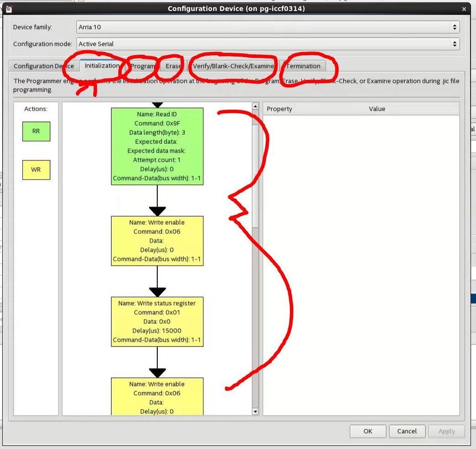Screen dimensions: 476x449
Task: Click the flowchart scroll up arrow
Action: click(x=255, y=106)
